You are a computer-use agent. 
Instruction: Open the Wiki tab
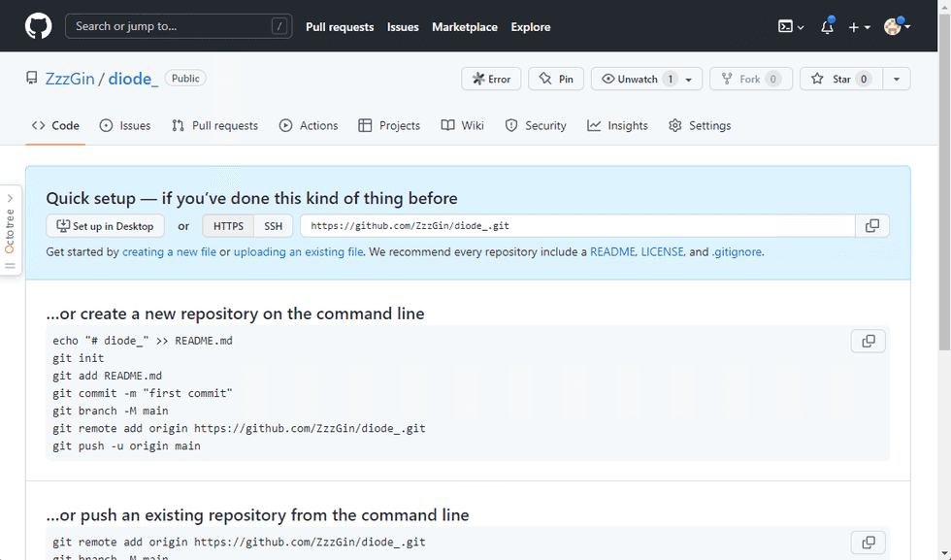coord(462,125)
